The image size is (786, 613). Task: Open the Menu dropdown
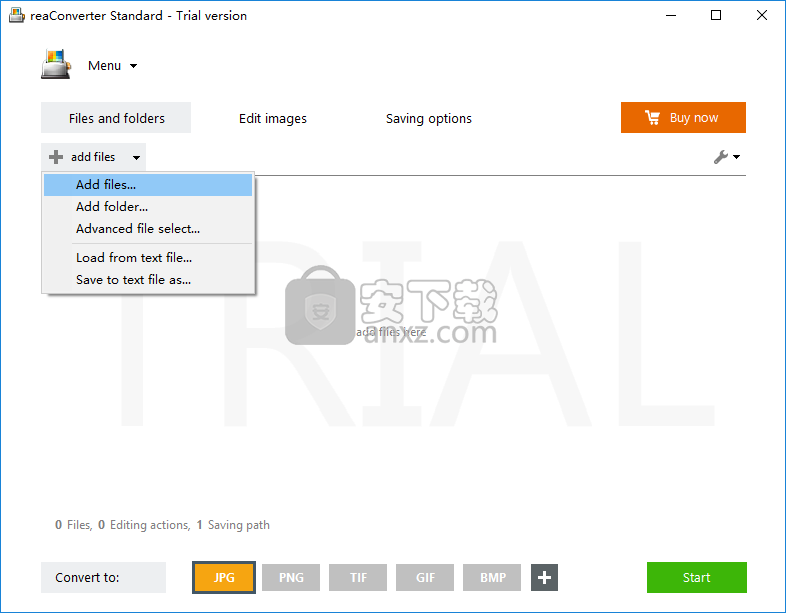coord(112,66)
